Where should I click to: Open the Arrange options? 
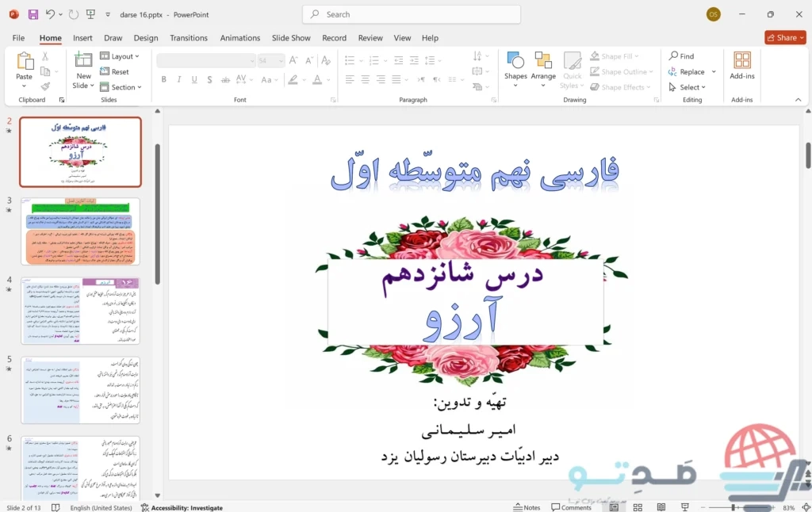coord(543,69)
